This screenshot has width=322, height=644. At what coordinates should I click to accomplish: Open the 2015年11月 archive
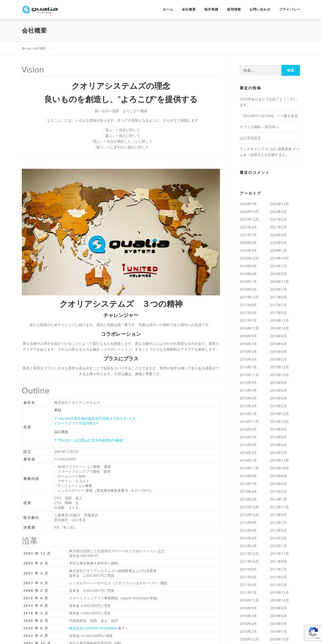point(249,375)
